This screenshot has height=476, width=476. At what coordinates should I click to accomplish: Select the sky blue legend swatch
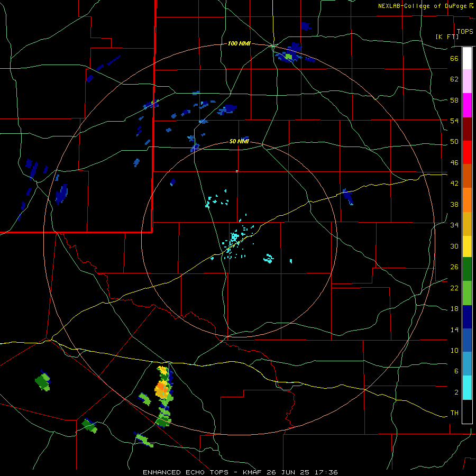(467, 364)
